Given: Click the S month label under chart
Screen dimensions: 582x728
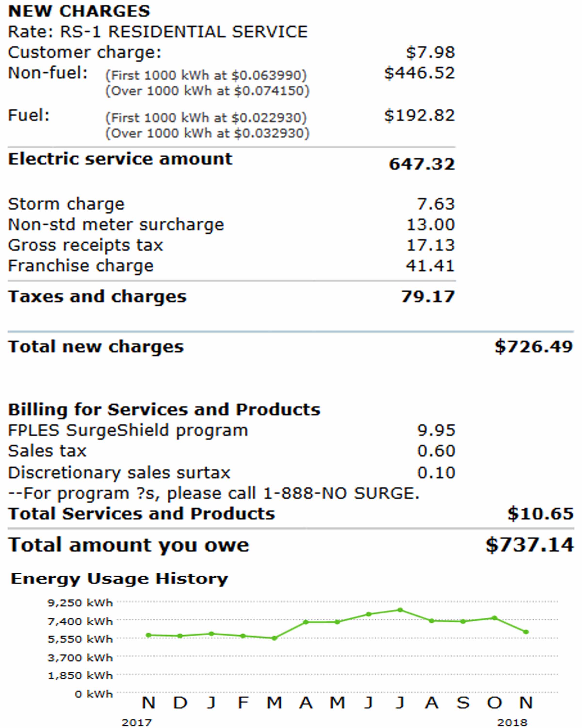Looking at the screenshot, I should (x=463, y=703).
